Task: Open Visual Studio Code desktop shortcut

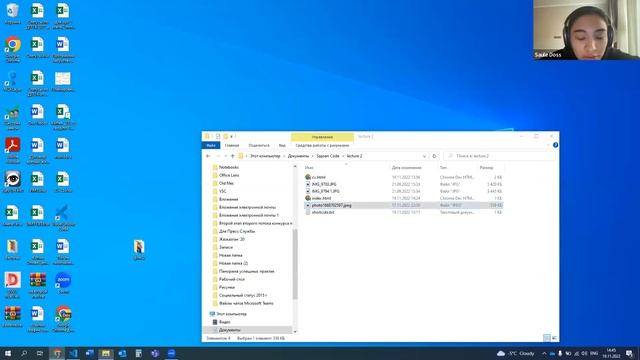Action: point(62,218)
